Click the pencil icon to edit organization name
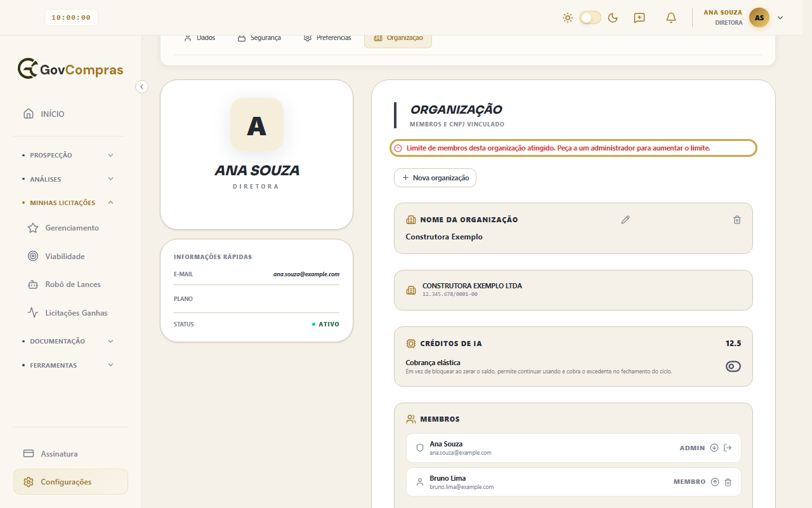This screenshot has width=812, height=508. (625, 220)
